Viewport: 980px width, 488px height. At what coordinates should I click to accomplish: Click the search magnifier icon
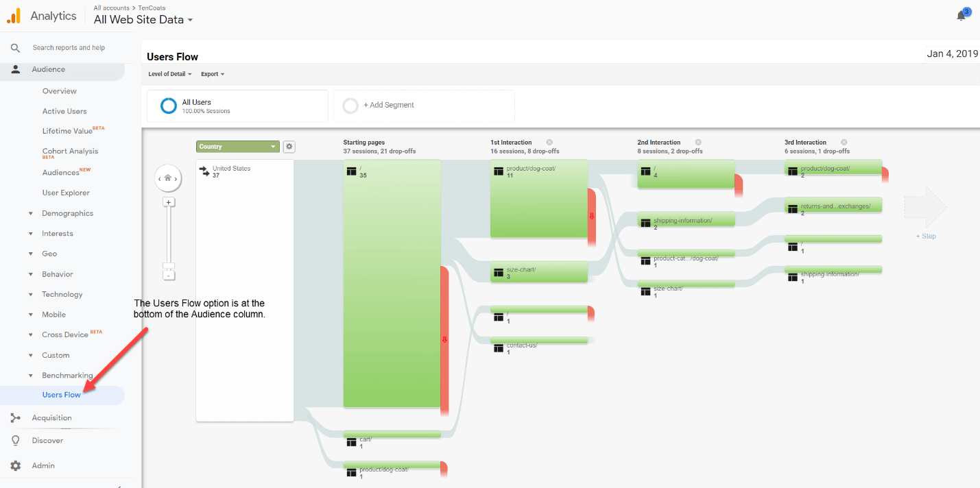click(15, 48)
